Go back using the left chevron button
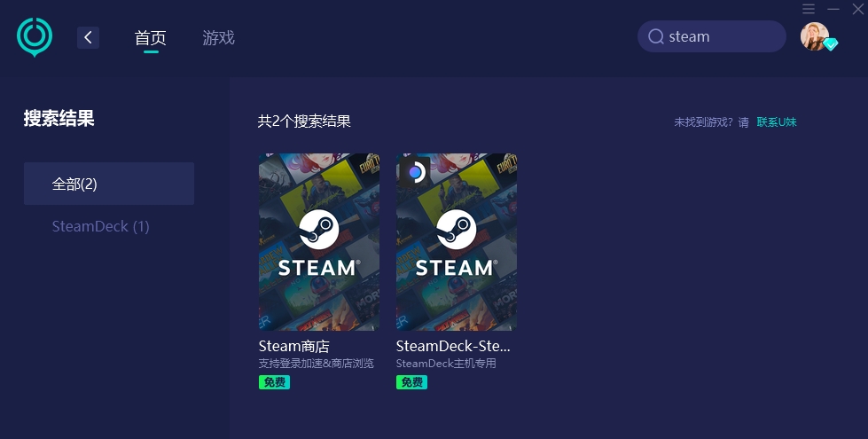This screenshot has width=868, height=439. tap(88, 37)
